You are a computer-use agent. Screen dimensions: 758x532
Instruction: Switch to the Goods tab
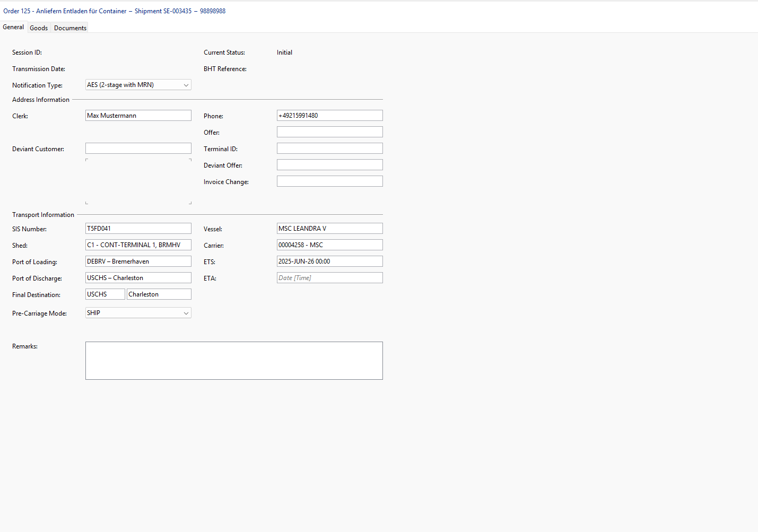click(x=39, y=28)
